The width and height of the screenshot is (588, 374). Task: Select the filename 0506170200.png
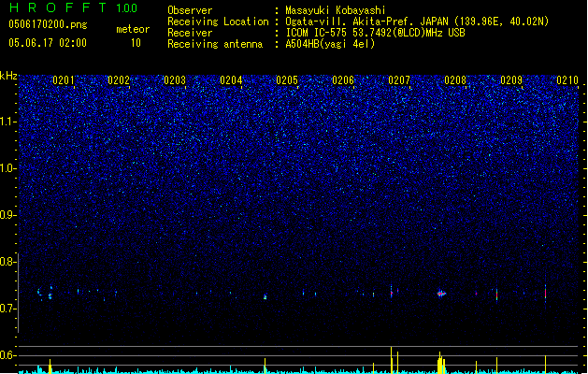coord(48,24)
